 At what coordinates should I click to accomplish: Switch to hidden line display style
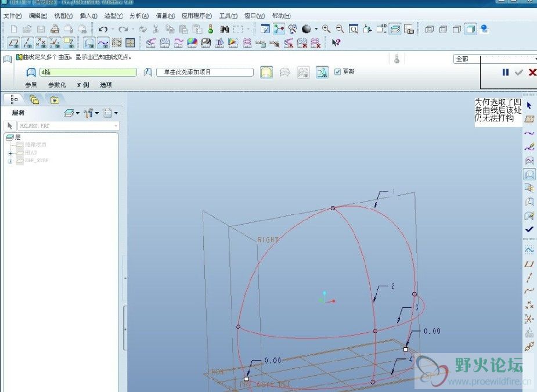pos(443,30)
